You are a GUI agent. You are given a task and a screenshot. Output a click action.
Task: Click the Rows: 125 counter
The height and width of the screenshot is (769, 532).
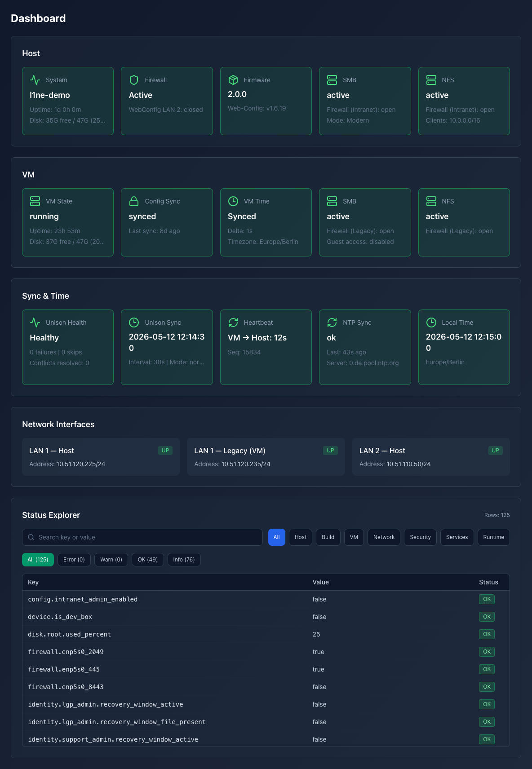(497, 515)
